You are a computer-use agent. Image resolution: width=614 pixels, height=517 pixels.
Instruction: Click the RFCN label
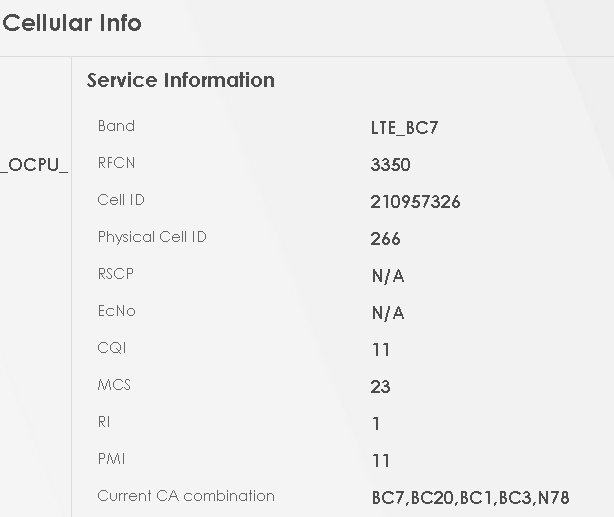click(x=117, y=163)
